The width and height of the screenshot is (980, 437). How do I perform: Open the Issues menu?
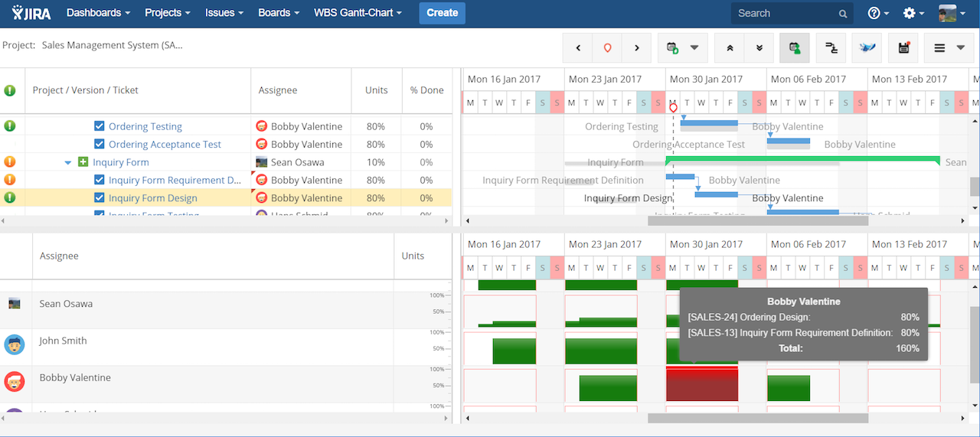224,13
